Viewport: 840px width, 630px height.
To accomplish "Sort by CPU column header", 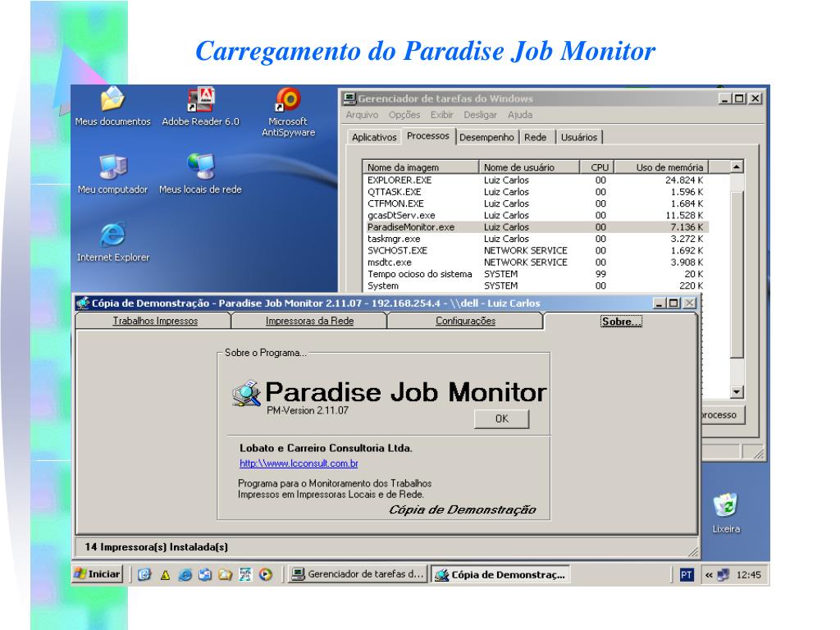I will [x=597, y=167].
